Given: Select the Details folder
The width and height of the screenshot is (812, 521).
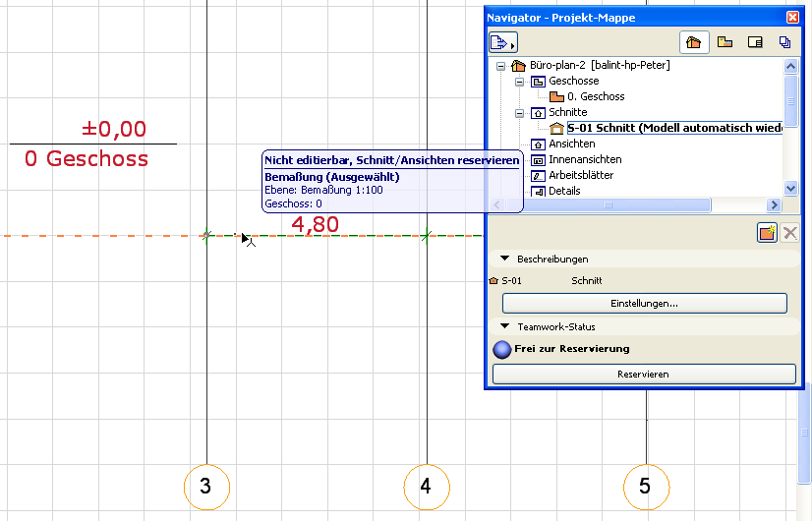Looking at the screenshot, I should point(564,191).
